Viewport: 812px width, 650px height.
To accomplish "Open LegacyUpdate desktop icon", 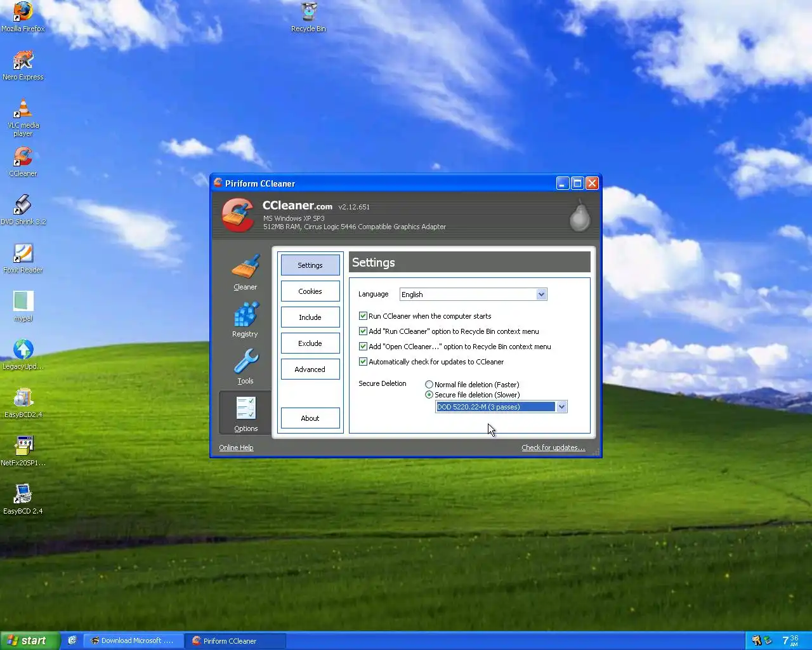I will [23, 355].
